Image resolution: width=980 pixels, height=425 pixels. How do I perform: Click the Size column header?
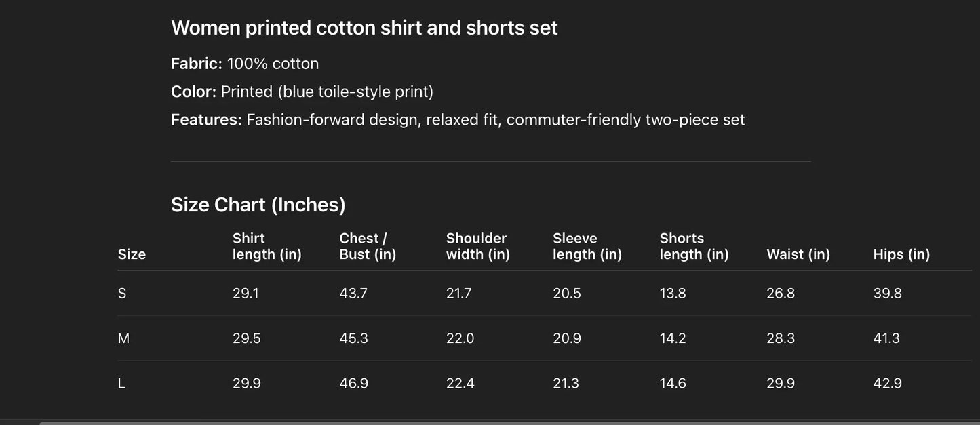(x=132, y=254)
